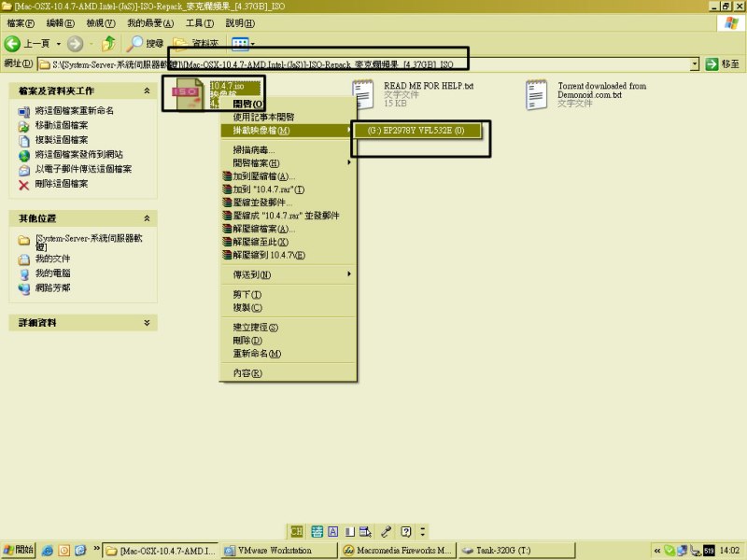Choose 壓縮並發郵件... entry
This screenshot has width=747, height=560.
(289, 203)
